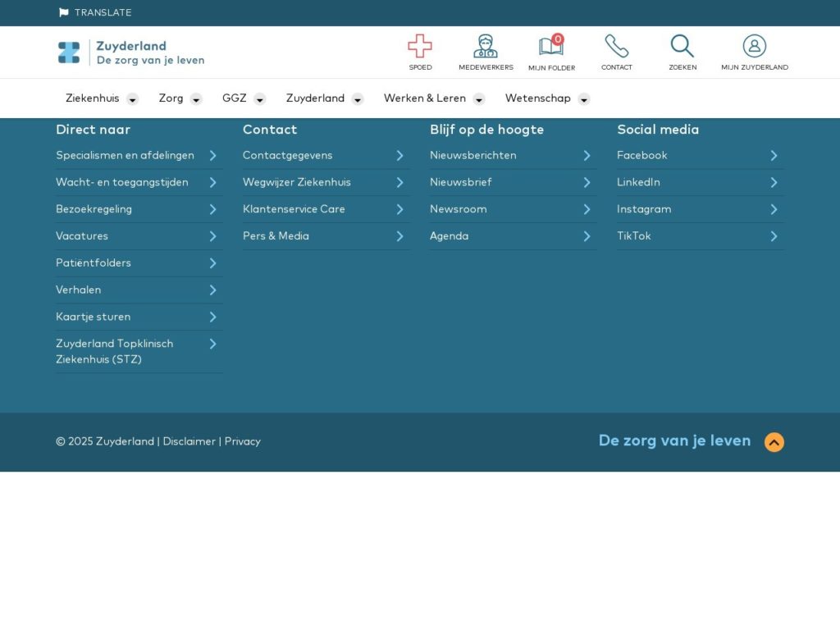Click the Mijn Zuyderland profile icon

coord(754,47)
